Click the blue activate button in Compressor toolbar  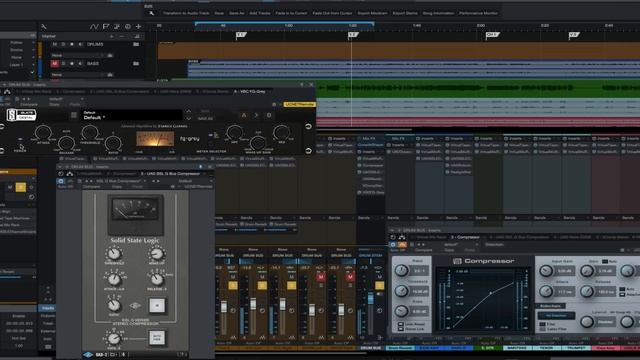point(393,244)
